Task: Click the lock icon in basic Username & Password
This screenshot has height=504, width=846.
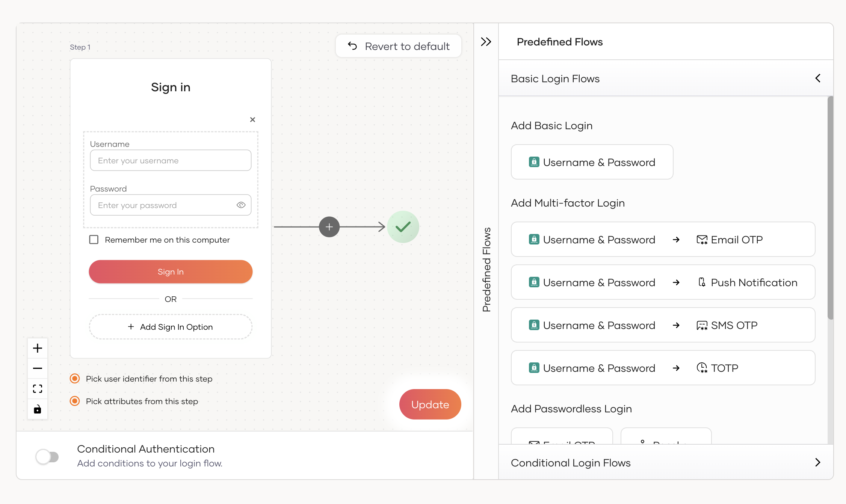Action: (x=534, y=162)
